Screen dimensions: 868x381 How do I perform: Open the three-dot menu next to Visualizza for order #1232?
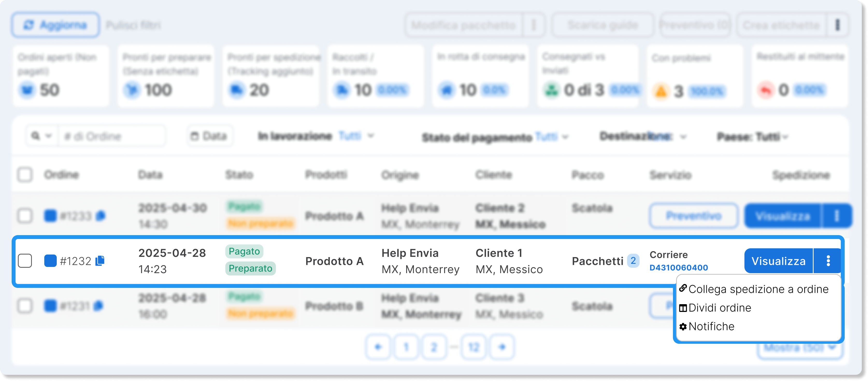[828, 261]
